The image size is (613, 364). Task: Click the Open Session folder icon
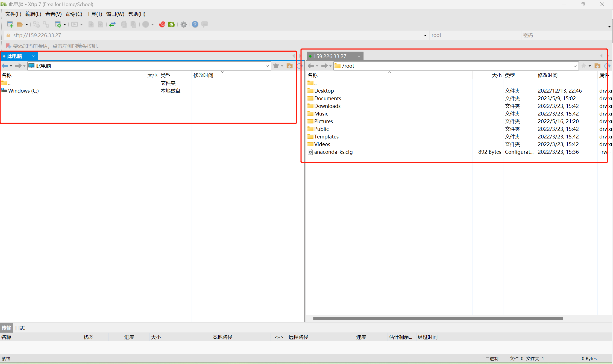point(20,24)
